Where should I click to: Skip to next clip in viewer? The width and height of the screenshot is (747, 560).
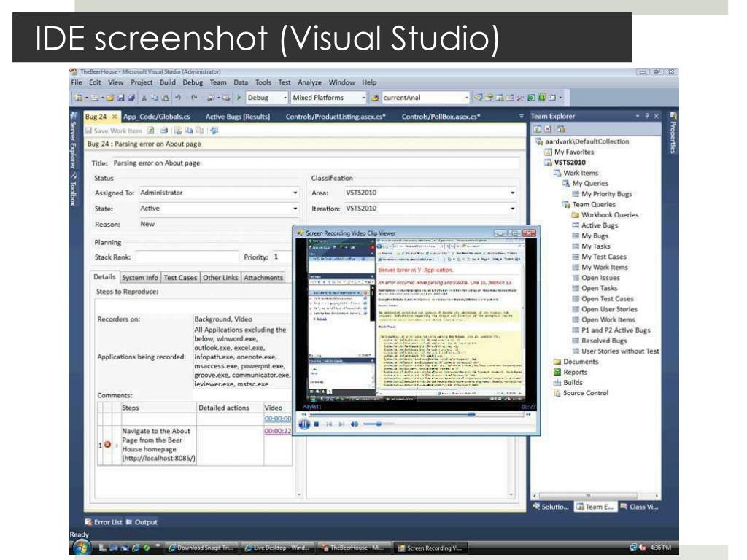[341, 424]
